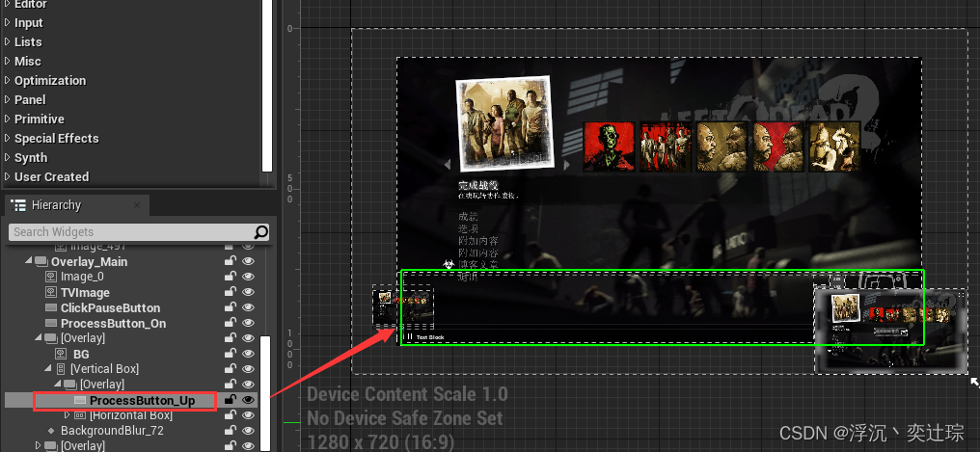Click the 1280 x 720 (16:9) label
Screen dimensions: 980x452
point(381,442)
